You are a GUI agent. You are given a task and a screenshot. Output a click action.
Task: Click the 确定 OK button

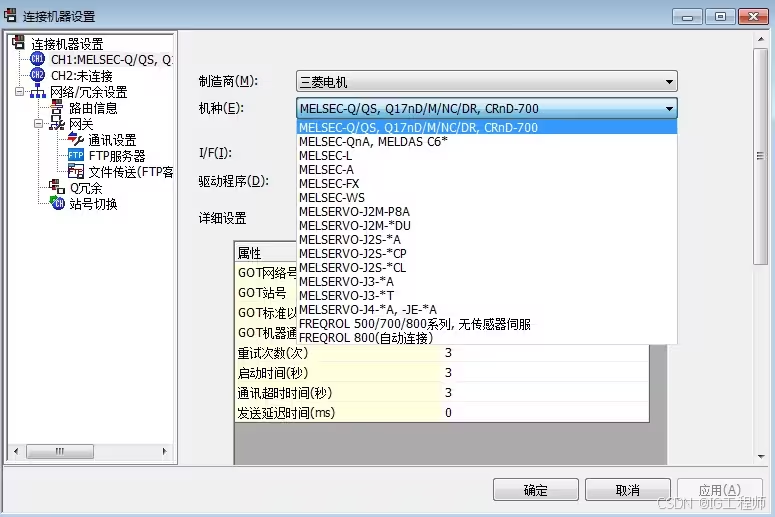point(536,490)
